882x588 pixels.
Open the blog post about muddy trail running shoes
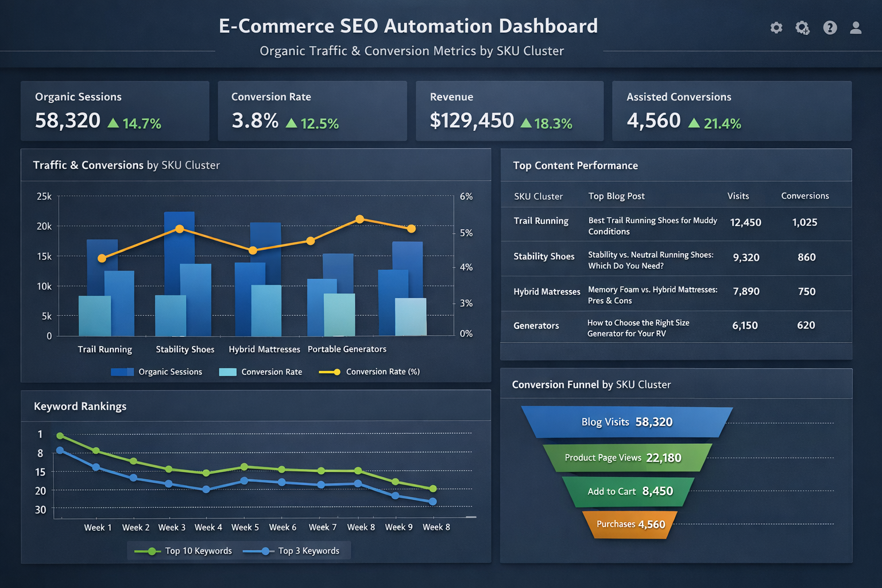tap(652, 226)
